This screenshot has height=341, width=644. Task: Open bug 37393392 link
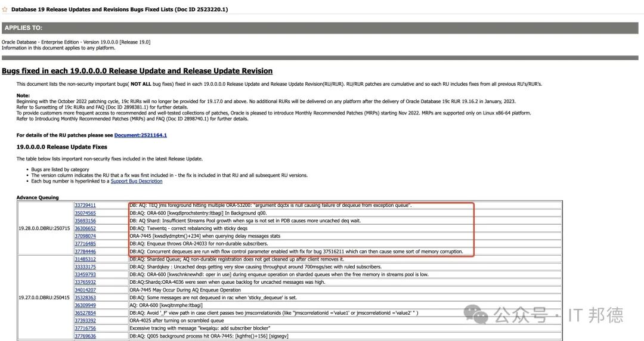85,321
